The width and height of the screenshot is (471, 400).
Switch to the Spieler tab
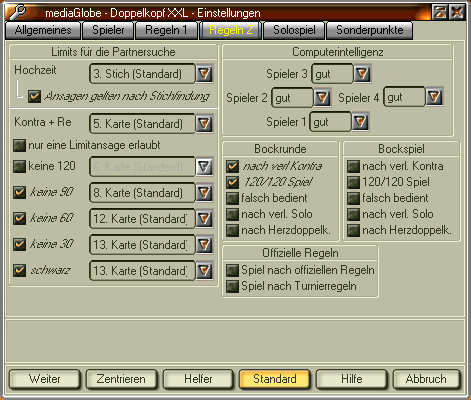point(108,30)
